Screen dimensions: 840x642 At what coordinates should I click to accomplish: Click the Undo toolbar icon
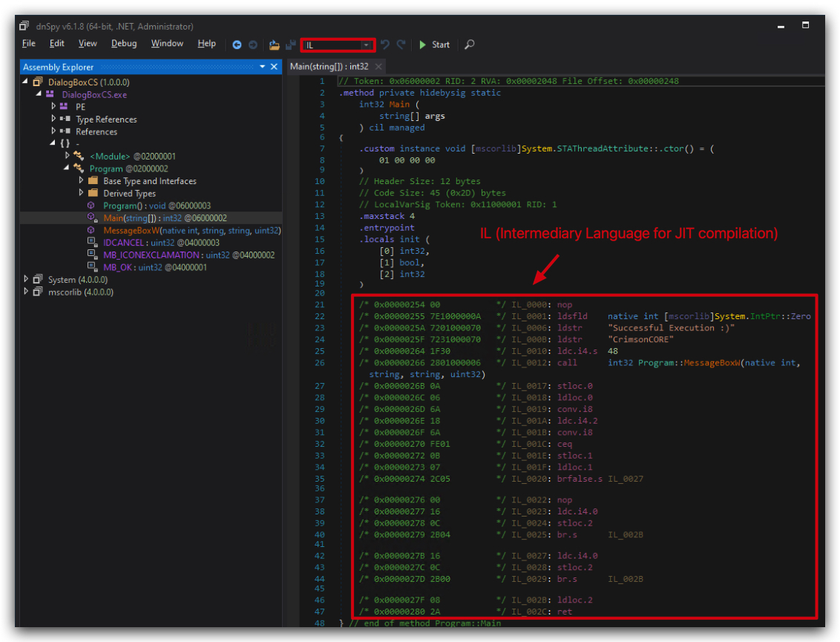click(x=384, y=45)
